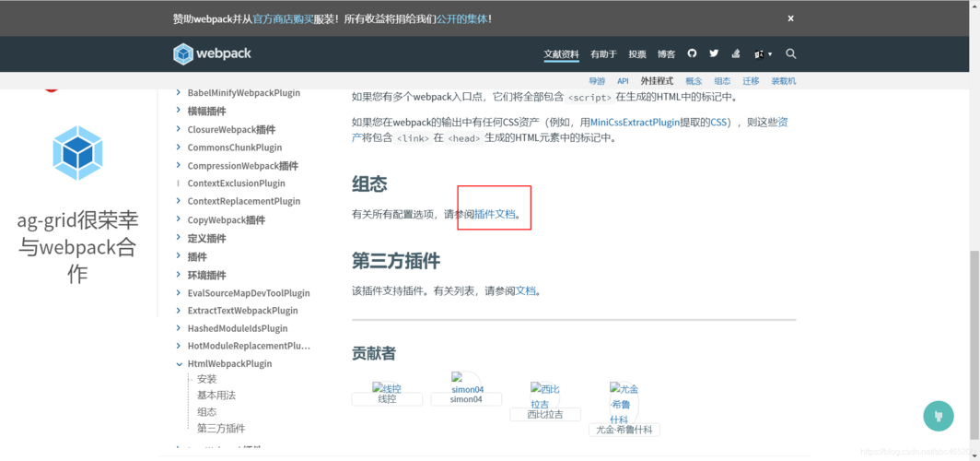Open the language selector dropdown

click(x=764, y=54)
